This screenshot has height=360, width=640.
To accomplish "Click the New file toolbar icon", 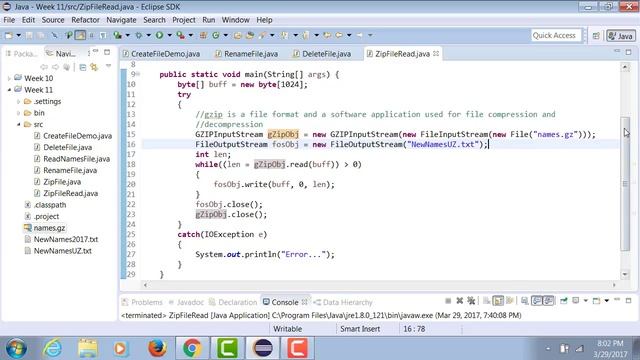I will [8, 36].
